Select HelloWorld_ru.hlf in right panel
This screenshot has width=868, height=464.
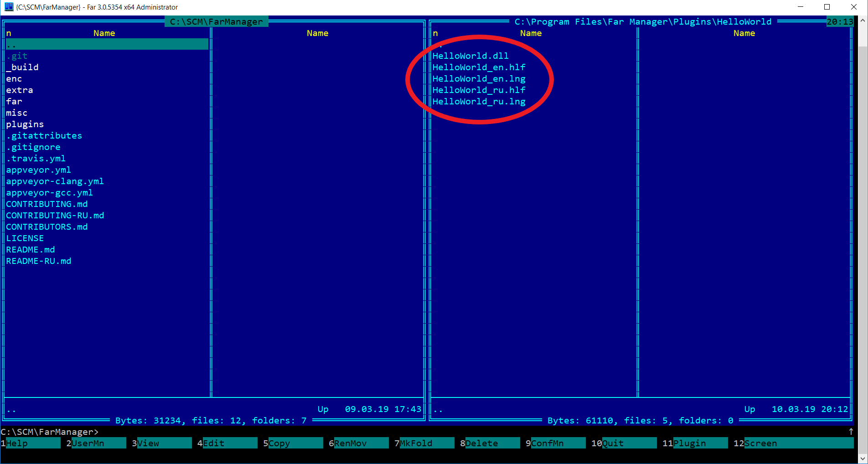(x=479, y=90)
